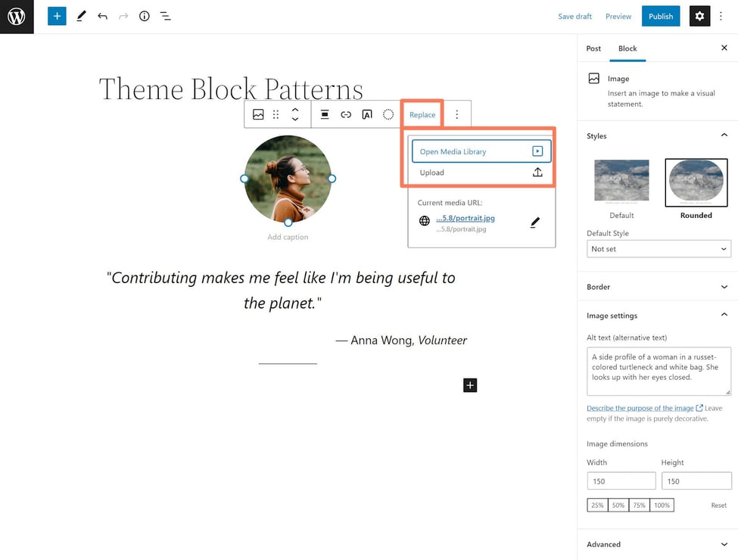
Task: Switch to the Post tab
Action: pos(593,48)
